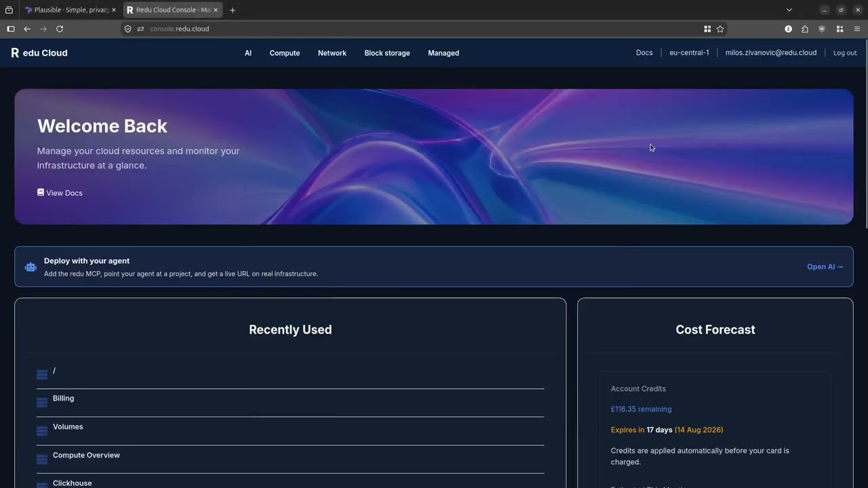This screenshot has width=868, height=488.
Task: Open the eu-central-1 region selector
Action: point(689,53)
